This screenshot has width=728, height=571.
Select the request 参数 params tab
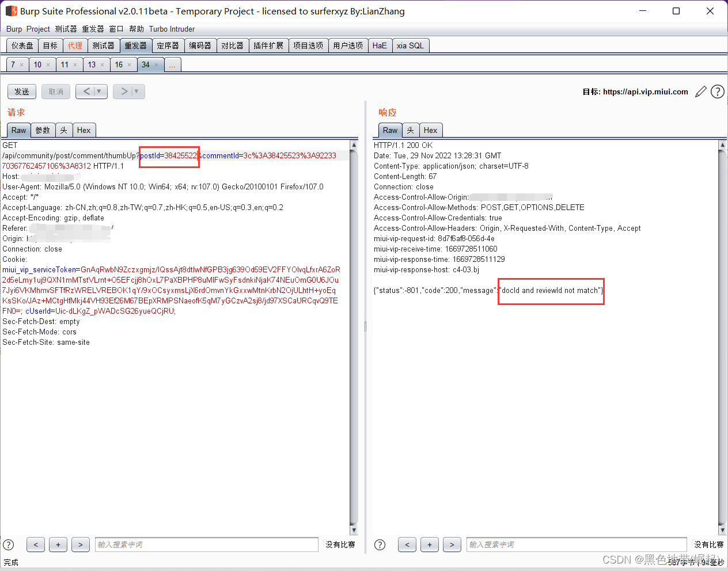click(43, 130)
